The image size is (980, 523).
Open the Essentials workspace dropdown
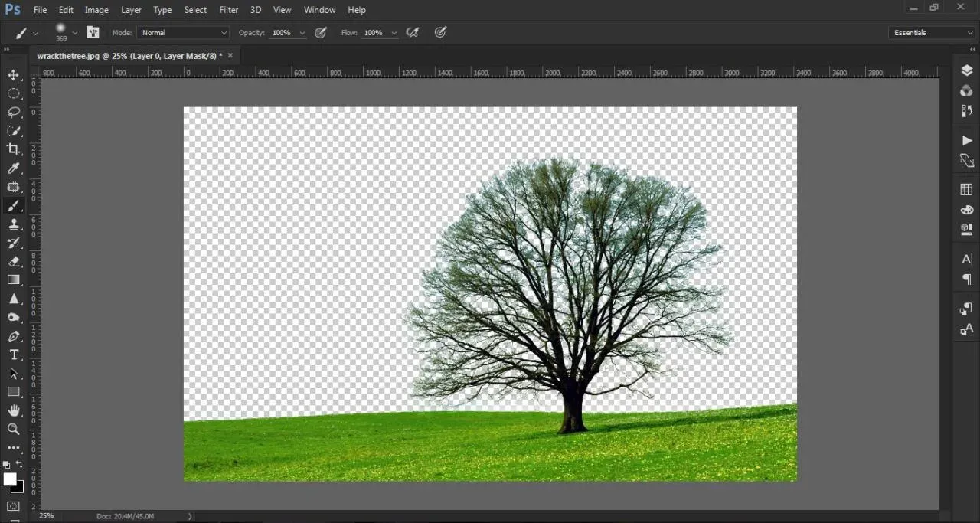tap(932, 32)
